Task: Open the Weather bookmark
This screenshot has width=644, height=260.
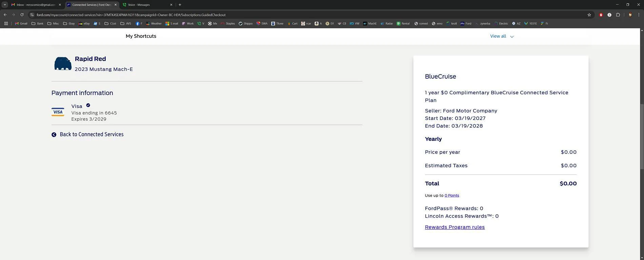Action: click(154, 24)
